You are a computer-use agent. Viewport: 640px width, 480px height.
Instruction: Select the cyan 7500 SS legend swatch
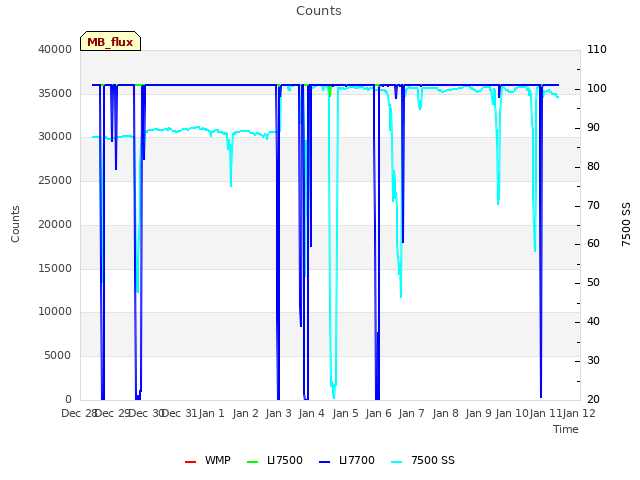click(396, 462)
